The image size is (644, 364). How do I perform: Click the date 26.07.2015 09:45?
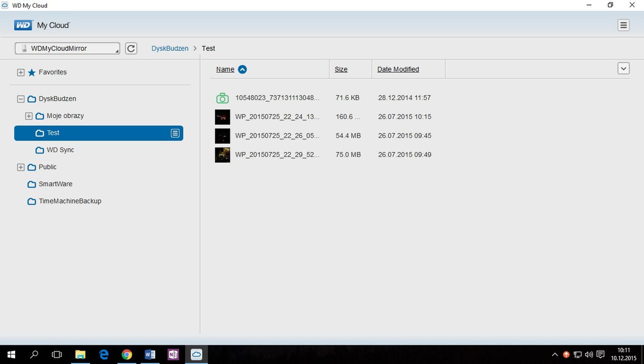[405, 136]
